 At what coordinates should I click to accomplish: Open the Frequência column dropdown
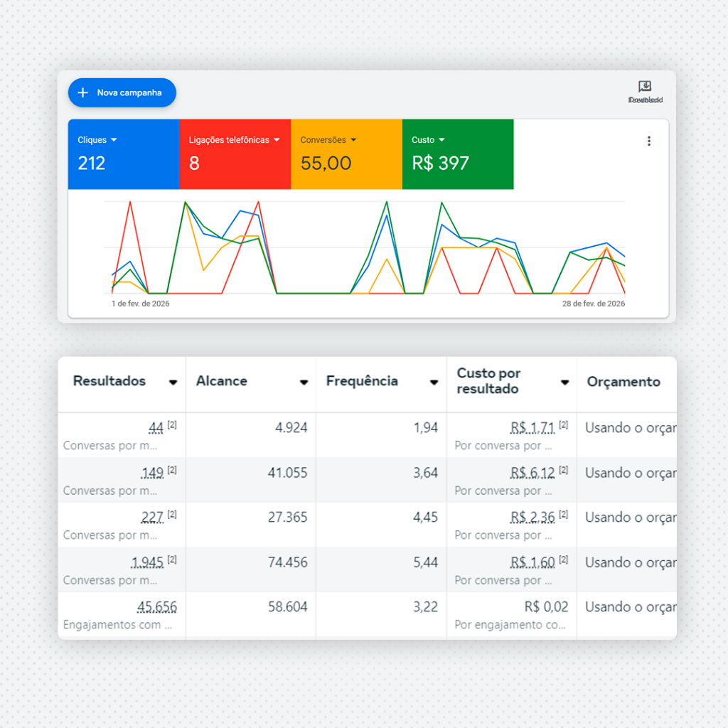pos(434,382)
